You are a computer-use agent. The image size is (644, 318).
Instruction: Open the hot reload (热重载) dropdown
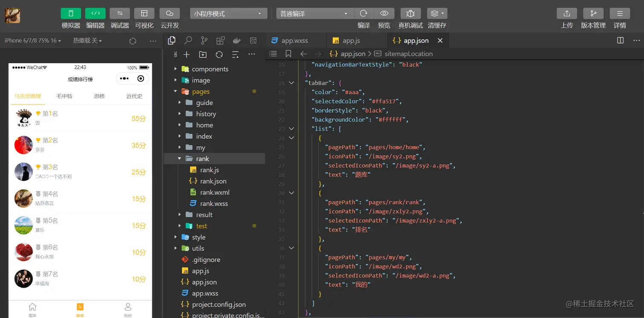click(87, 40)
